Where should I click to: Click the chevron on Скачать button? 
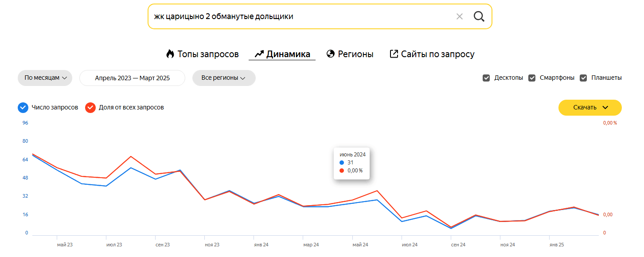coord(605,108)
